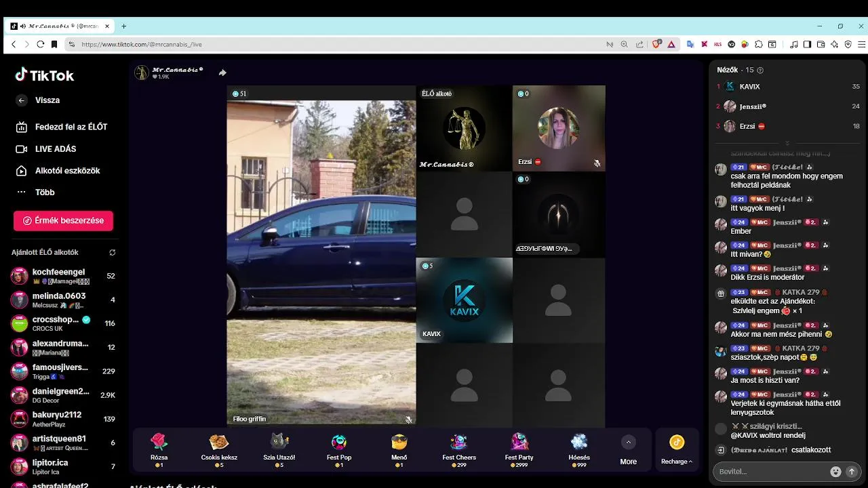Click the Mr.Cannabis host avatar in the header

point(142,73)
